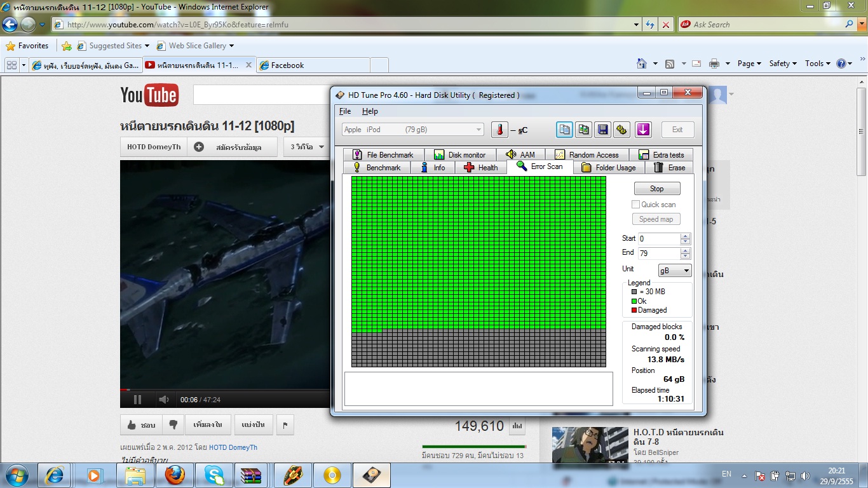Switch to the Folder Usage tab
868x488 pixels.
[x=608, y=168]
